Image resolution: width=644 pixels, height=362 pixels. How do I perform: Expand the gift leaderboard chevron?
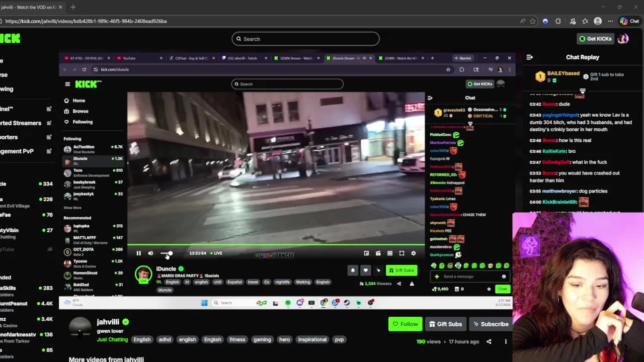click(583, 92)
